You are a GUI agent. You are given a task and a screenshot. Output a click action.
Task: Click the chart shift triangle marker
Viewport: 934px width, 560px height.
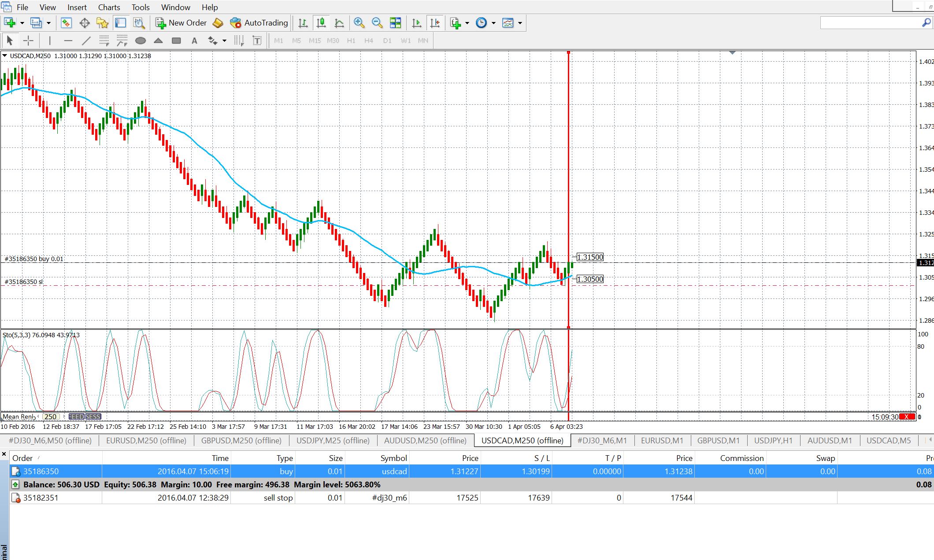[x=733, y=53]
